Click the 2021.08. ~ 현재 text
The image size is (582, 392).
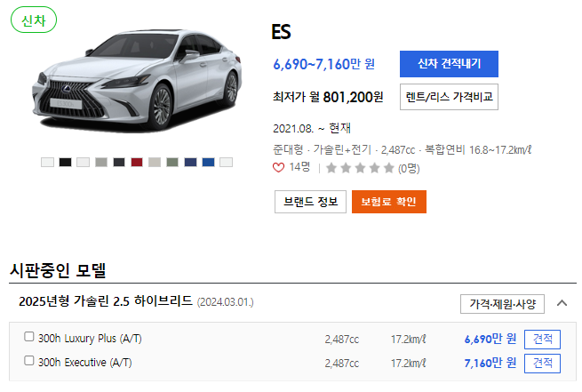[312, 128]
